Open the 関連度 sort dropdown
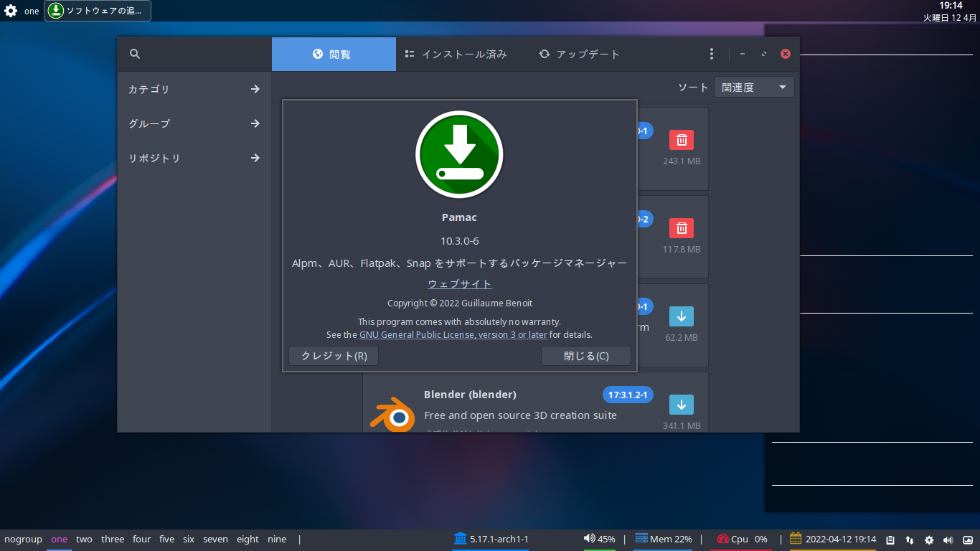Screen dimensions: 980x551 click(x=754, y=88)
